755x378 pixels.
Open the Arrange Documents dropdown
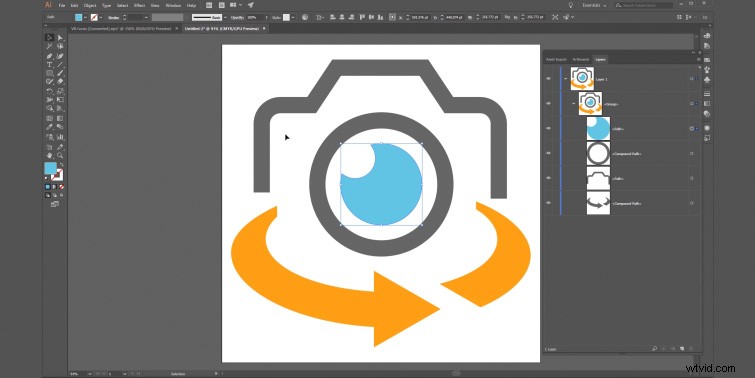click(x=234, y=5)
